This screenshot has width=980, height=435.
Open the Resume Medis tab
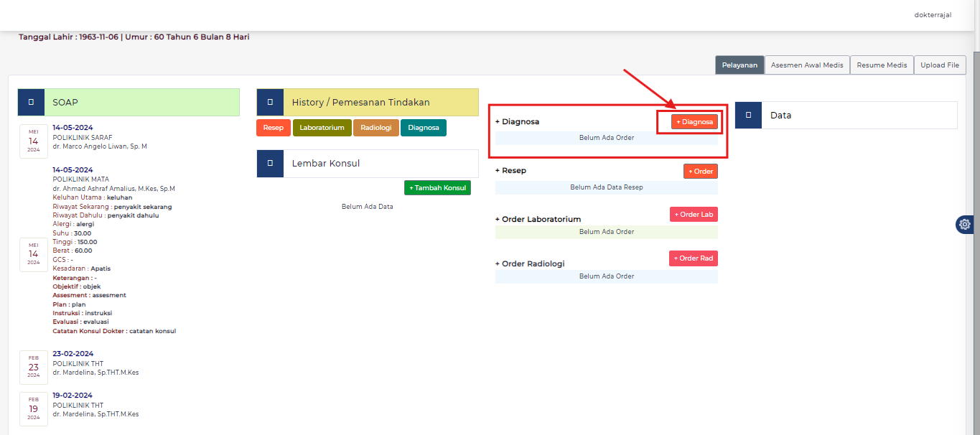pyautogui.click(x=882, y=65)
